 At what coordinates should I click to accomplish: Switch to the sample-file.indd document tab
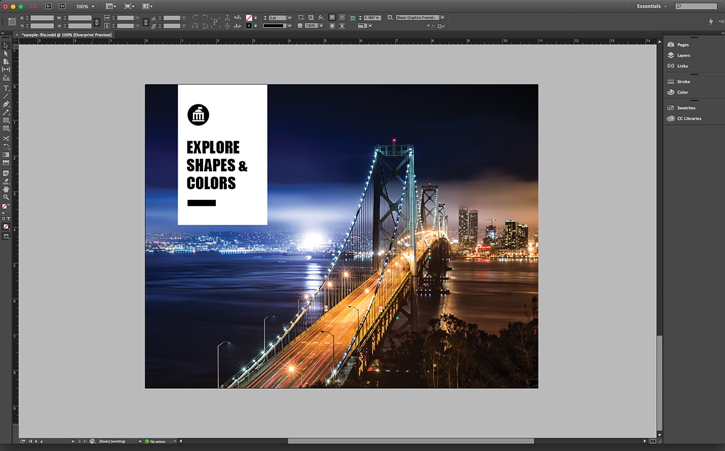pos(66,35)
